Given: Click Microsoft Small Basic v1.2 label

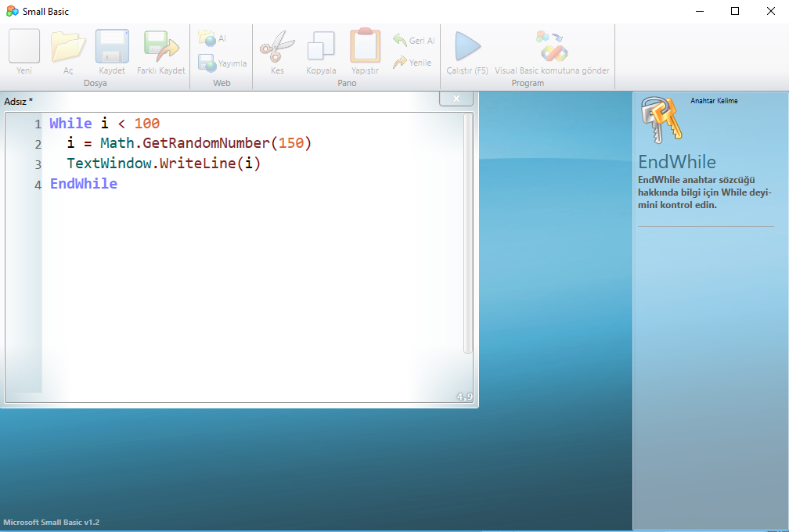Looking at the screenshot, I should [52, 522].
